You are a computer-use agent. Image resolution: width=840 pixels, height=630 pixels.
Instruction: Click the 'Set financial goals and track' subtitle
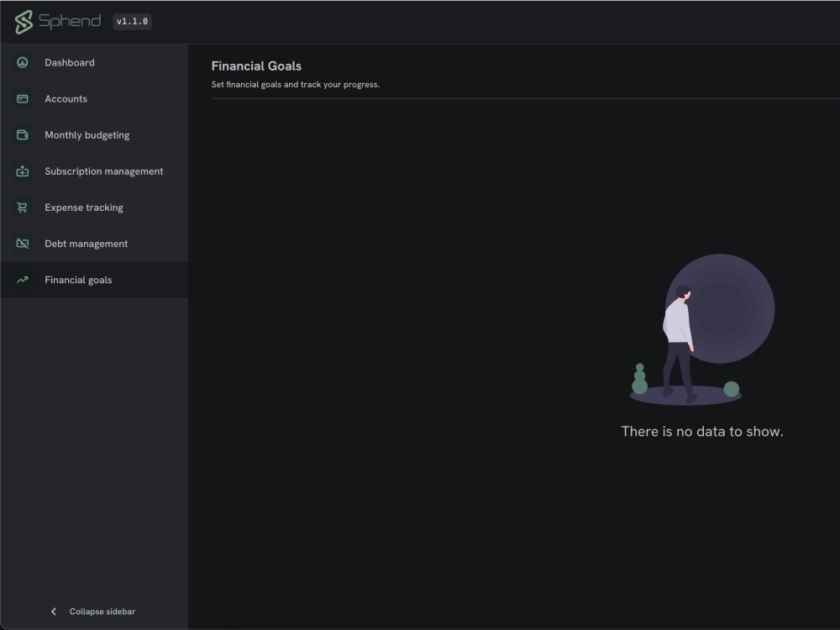[x=296, y=85]
